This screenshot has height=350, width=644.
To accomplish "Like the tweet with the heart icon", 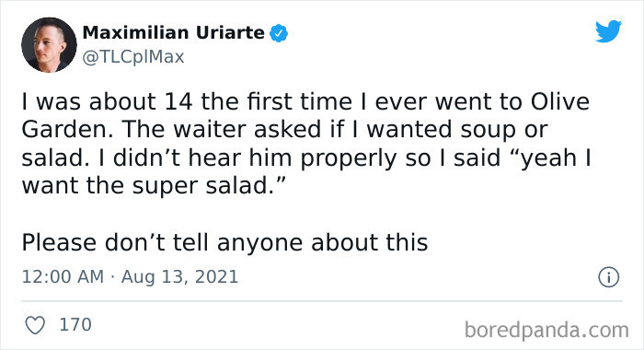I will 35,325.
